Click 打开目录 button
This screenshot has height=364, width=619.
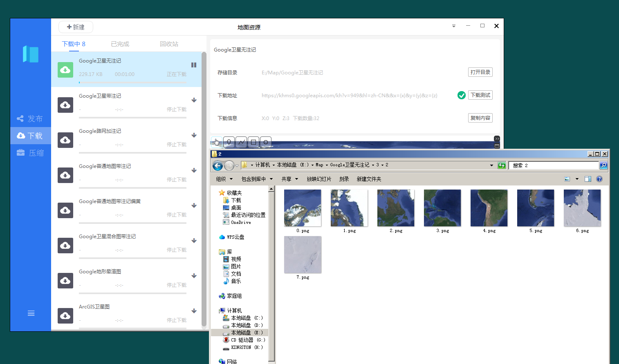click(x=480, y=72)
